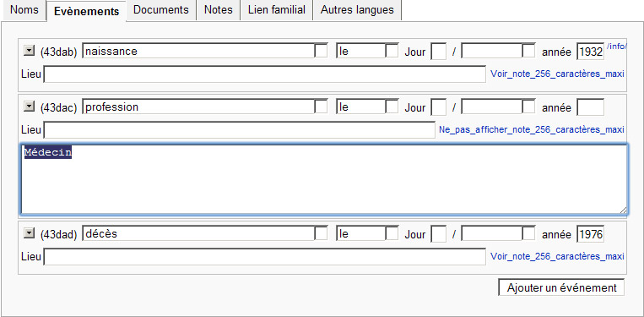Expand the naissance event type dropdown
This screenshot has width=644, height=317.
click(x=322, y=52)
